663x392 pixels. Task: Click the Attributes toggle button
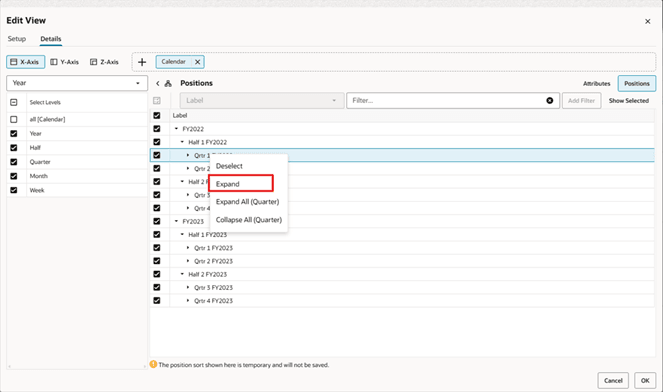[596, 84]
